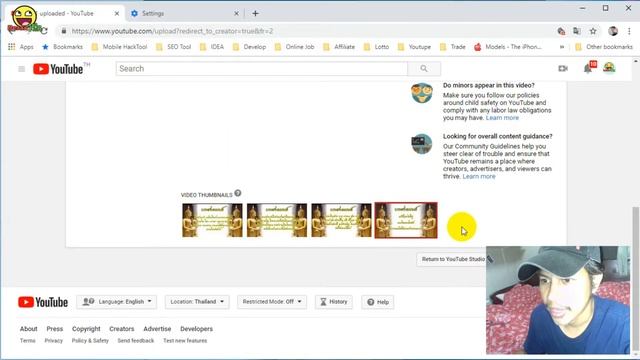This screenshot has height=360, width=640.
Task: Click Learn more under Community Guidelines
Action: pos(479,177)
